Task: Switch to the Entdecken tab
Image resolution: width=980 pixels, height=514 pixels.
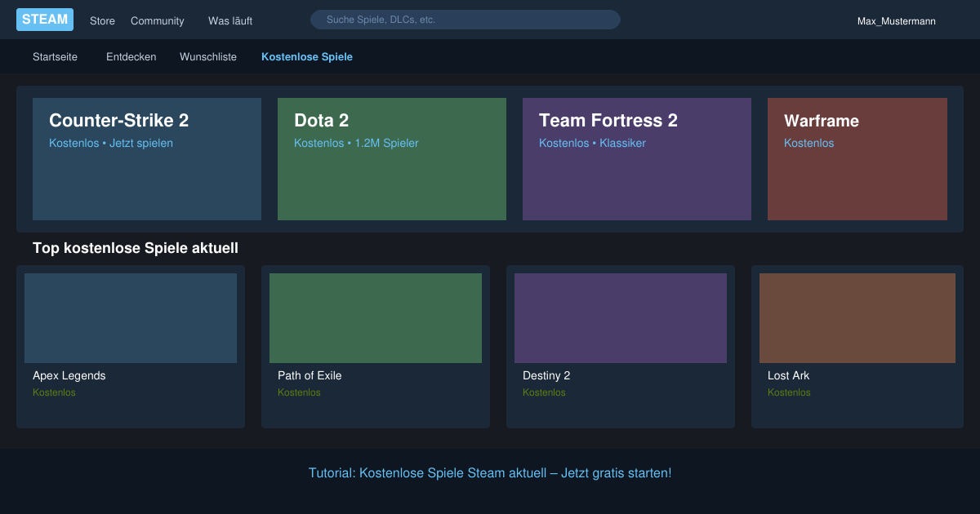Action: pyautogui.click(x=131, y=57)
